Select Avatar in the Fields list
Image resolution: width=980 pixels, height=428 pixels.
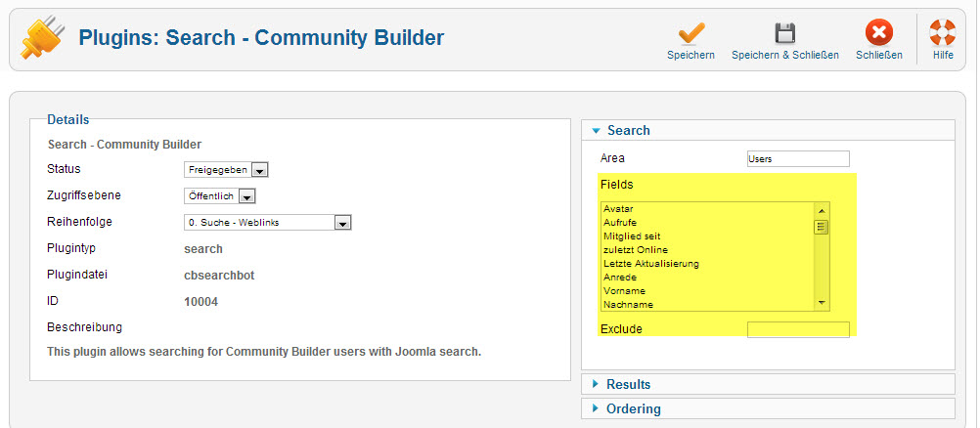707,209
